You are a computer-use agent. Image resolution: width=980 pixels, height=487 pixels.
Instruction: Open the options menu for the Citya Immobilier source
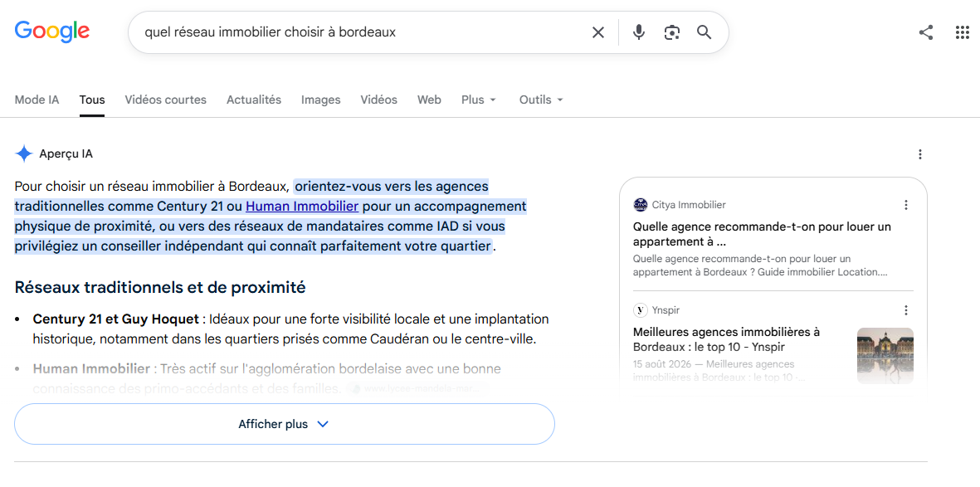pyautogui.click(x=906, y=205)
